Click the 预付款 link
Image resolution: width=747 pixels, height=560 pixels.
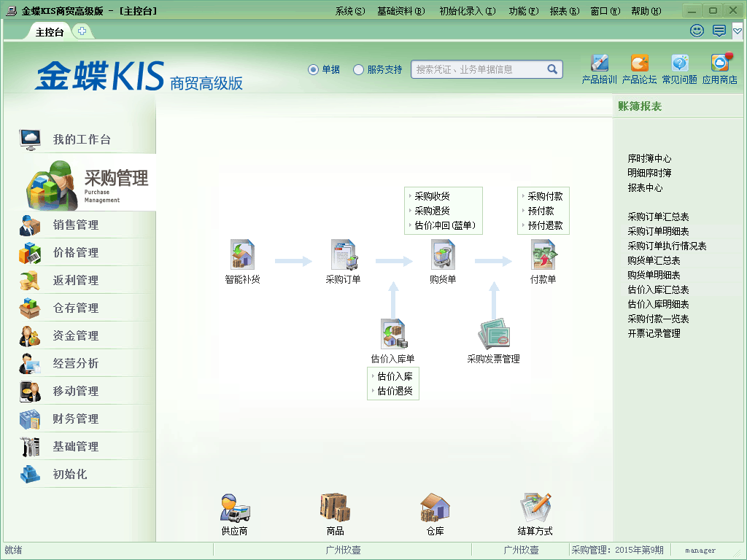click(541, 211)
